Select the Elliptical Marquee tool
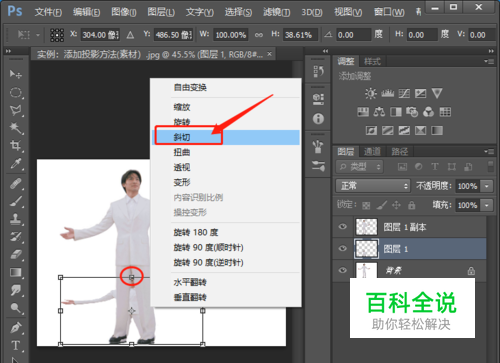Image resolution: width=500 pixels, height=363 pixels. coord(16,92)
